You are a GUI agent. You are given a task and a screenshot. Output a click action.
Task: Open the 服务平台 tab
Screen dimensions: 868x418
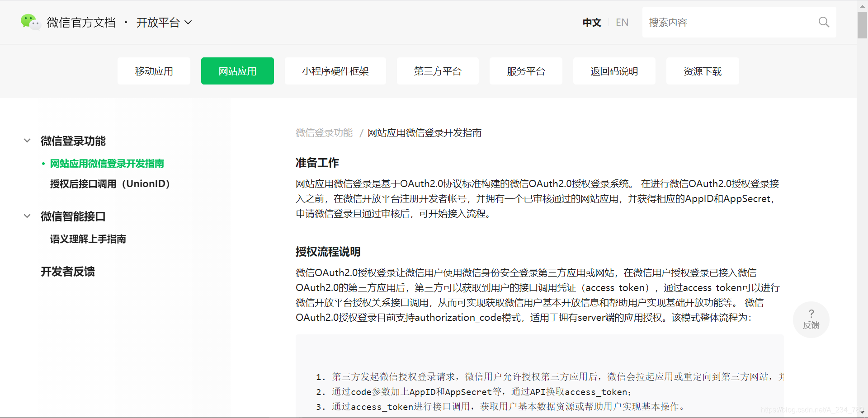tap(526, 71)
